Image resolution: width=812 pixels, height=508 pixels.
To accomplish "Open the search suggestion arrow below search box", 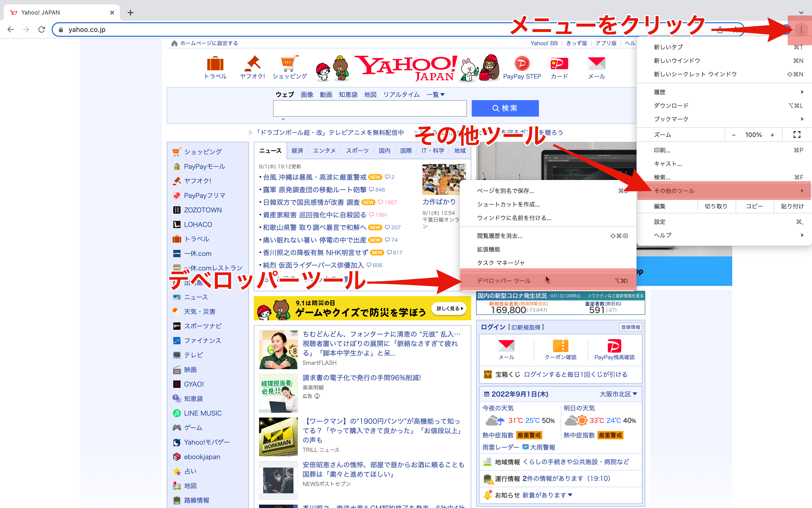I will click(283, 119).
